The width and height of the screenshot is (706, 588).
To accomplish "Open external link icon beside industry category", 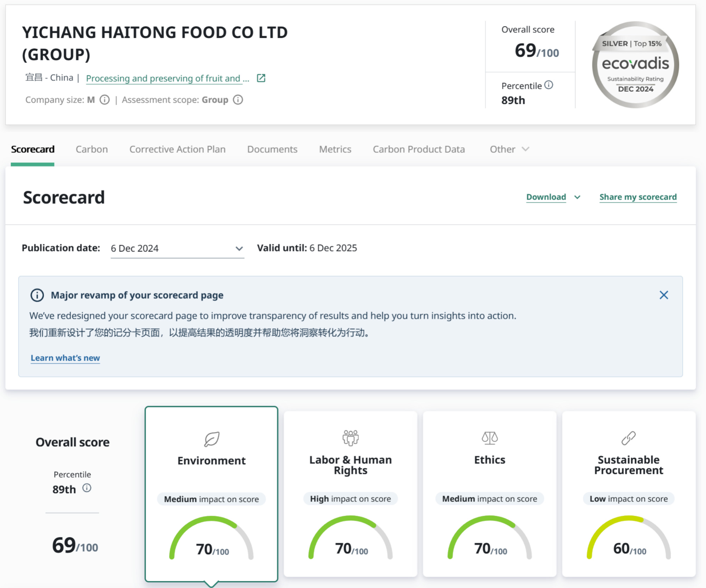I will coord(261,78).
